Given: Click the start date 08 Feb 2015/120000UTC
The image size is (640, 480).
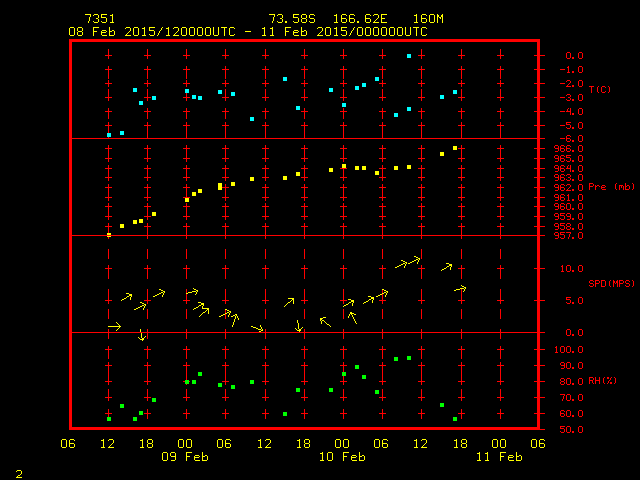Looking at the screenshot, I should point(152,31).
